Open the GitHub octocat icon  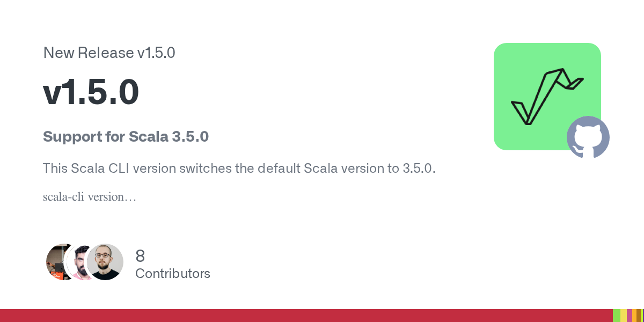[588, 137]
